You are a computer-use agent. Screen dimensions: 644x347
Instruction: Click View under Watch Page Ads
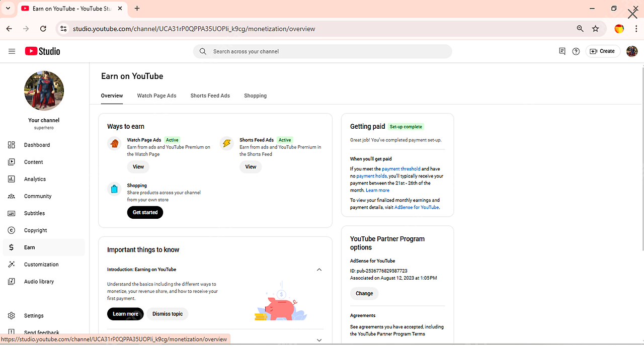pyautogui.click(x=138, y=167)
